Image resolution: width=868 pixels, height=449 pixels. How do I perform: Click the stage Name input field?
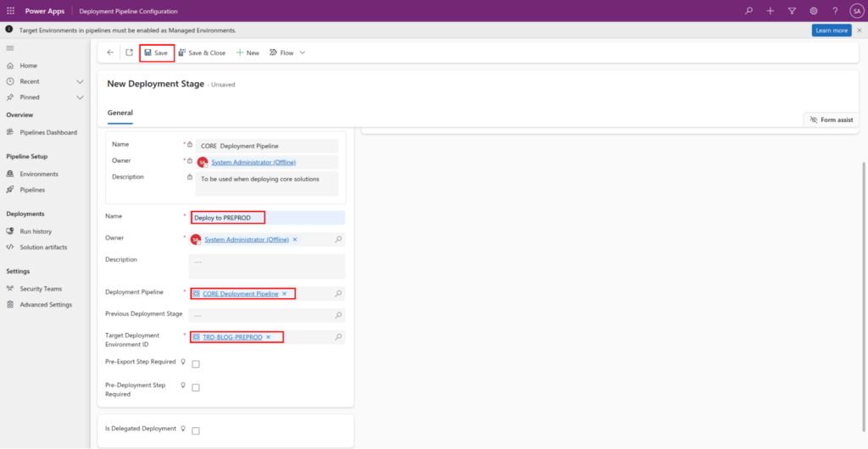pyautogui.click(x=266, y=218)
